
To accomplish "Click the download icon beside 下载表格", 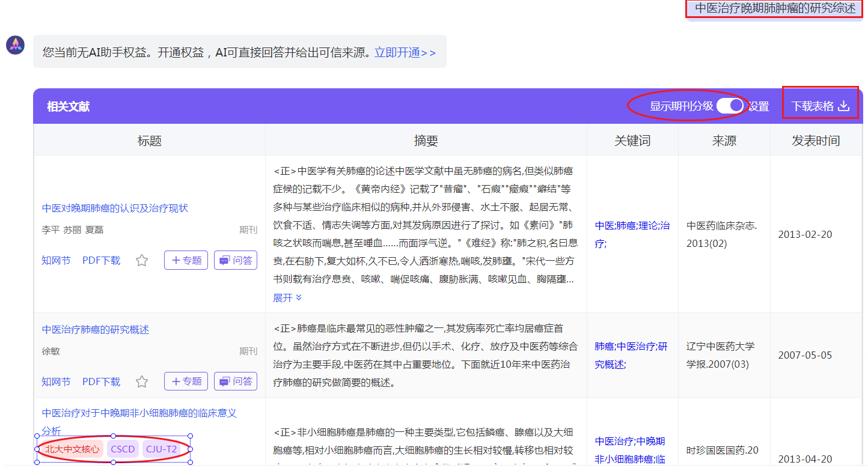I will 844,106.
